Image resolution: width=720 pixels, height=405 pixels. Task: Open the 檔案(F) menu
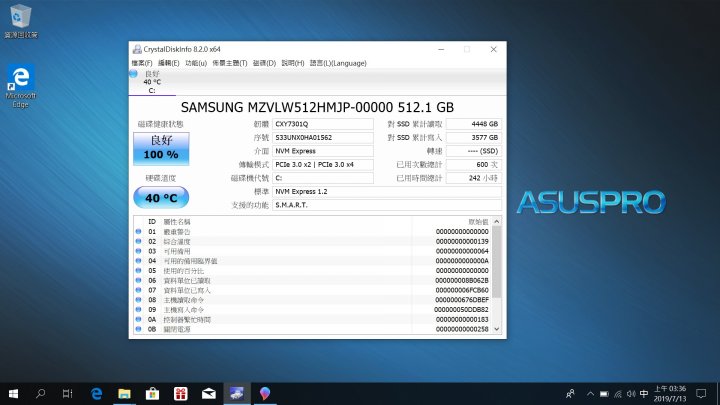pyautogui.click(x=142, y=63)
